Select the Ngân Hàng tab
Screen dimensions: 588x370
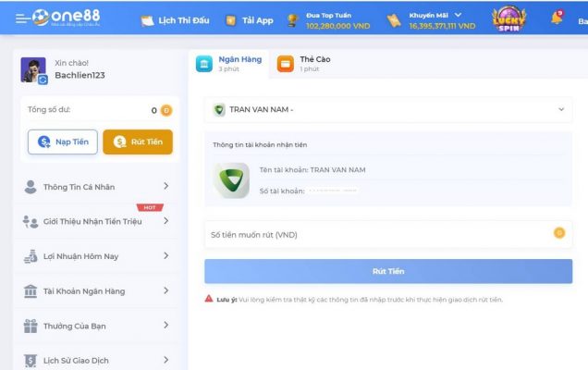coord(230,64)
